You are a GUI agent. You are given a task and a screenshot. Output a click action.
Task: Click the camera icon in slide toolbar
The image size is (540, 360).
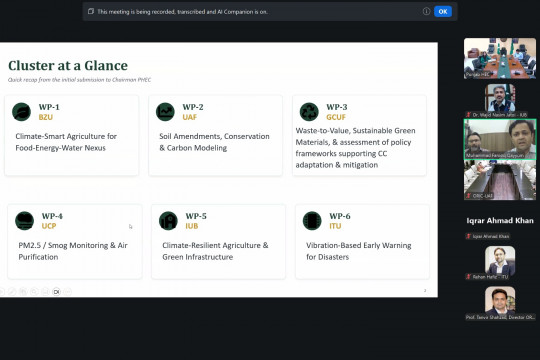coord(56,292)
